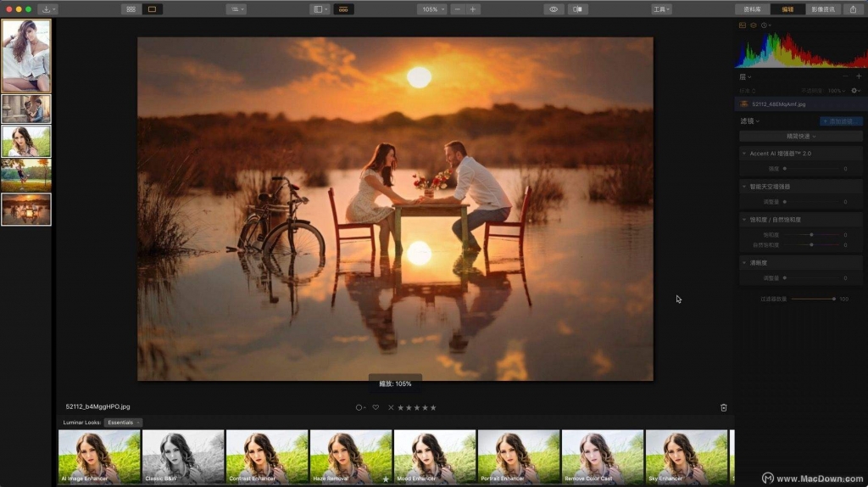Mark the photo as favorite with heart
This screenshot has height=487, width=868.
coord(376,408)
